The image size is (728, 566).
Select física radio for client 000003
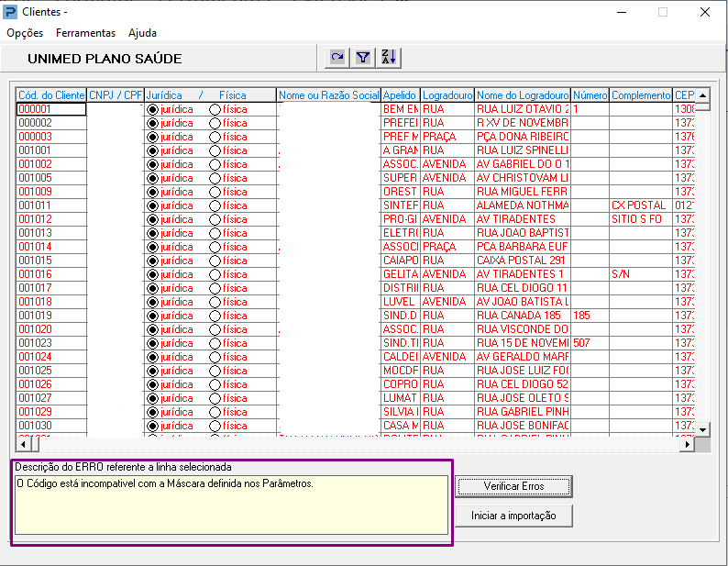(x=215, y=137)
